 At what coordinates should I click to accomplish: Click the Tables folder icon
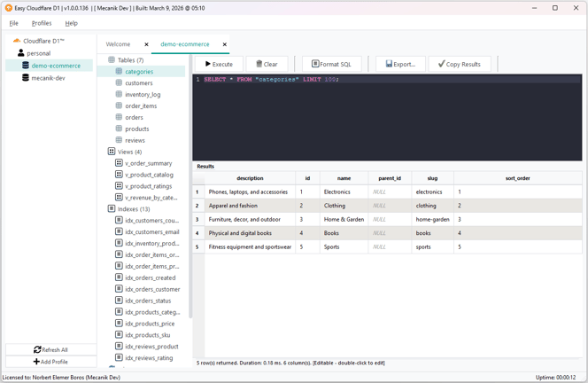pyautogui.click(x=112, y=59)
